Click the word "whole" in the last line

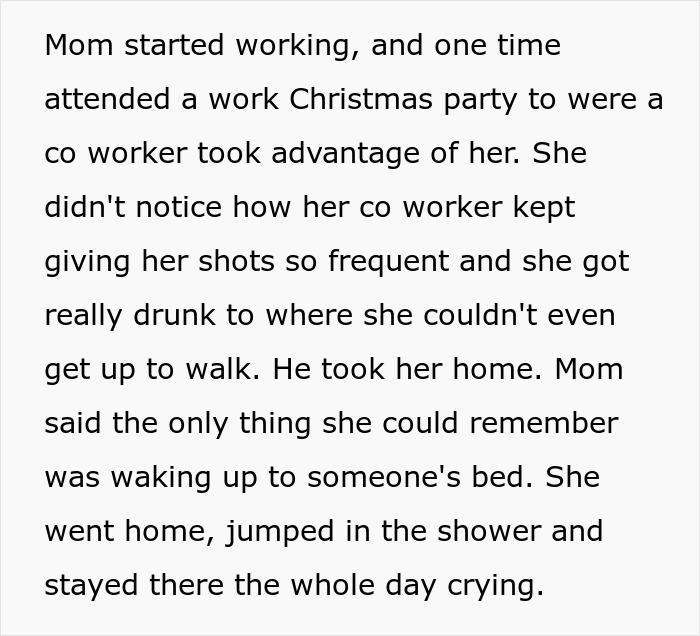click(333, 585)
